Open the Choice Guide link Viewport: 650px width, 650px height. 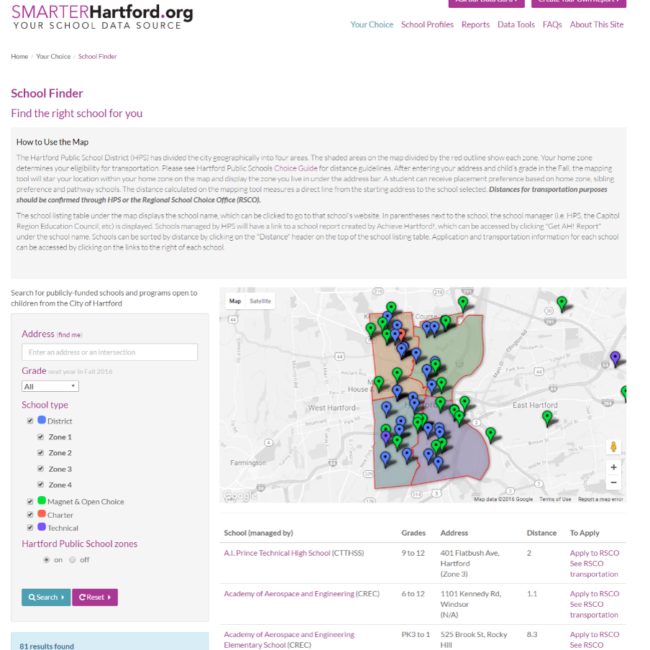(x=296, y=168)
